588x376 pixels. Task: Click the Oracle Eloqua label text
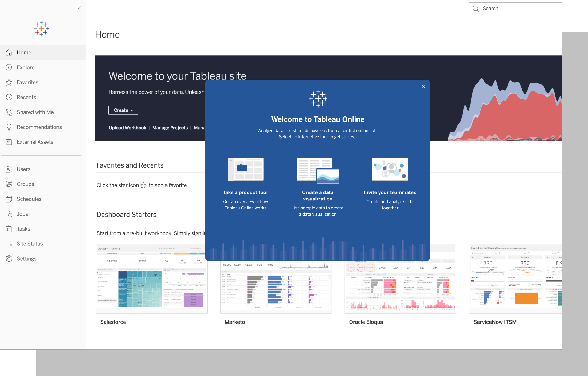click(366, 322)
